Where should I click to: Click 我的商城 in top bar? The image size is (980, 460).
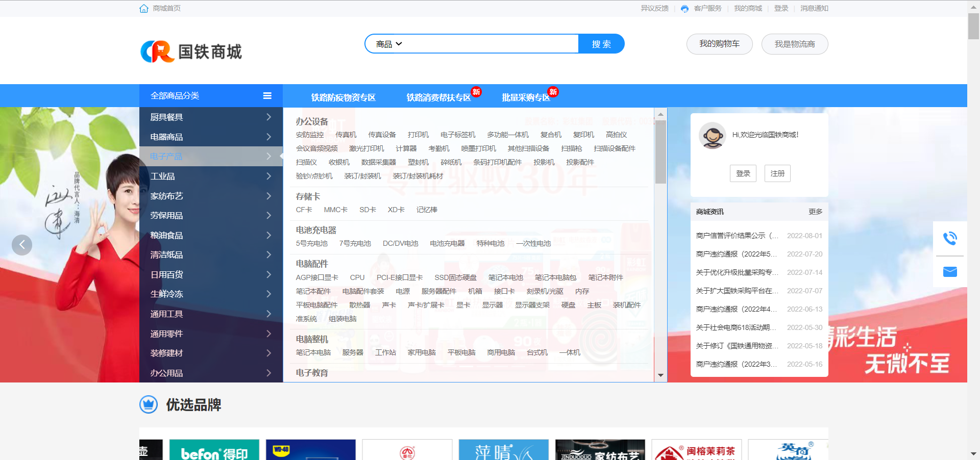point(748,9)
